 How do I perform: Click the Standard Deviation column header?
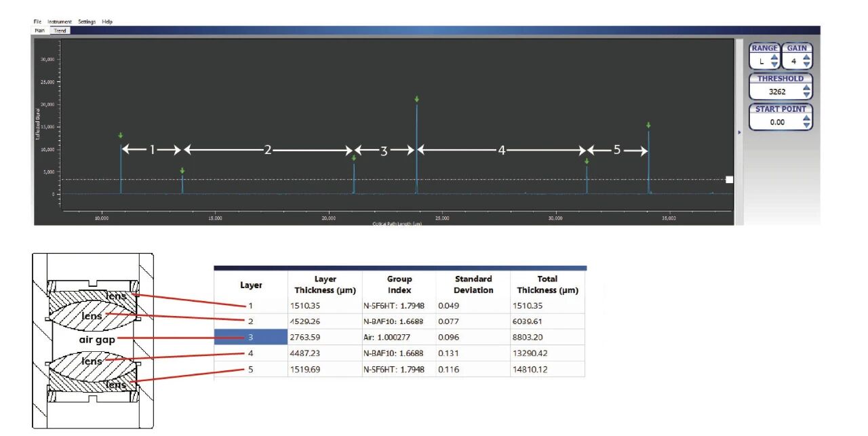click(473, 285)
